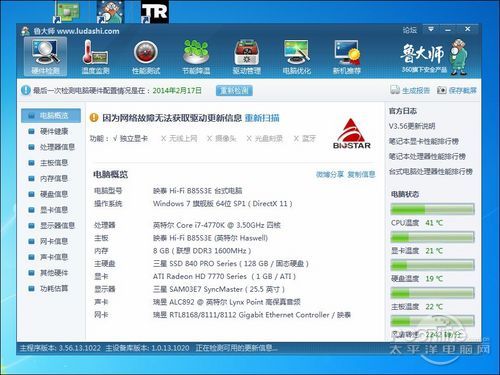Open the title bar dropdown menu arrow
This screenshot has height=375, width=500.
[431, 29]
